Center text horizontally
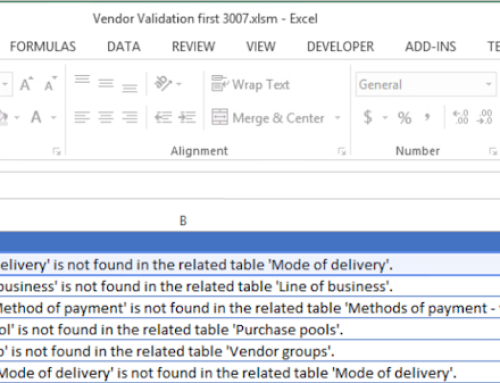 coord(106,117)
